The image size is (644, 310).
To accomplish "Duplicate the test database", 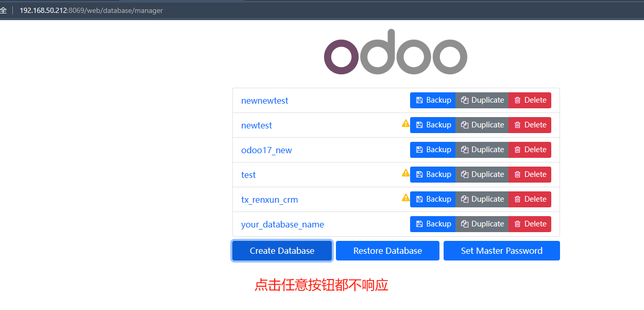I will (x=482, y=174).
